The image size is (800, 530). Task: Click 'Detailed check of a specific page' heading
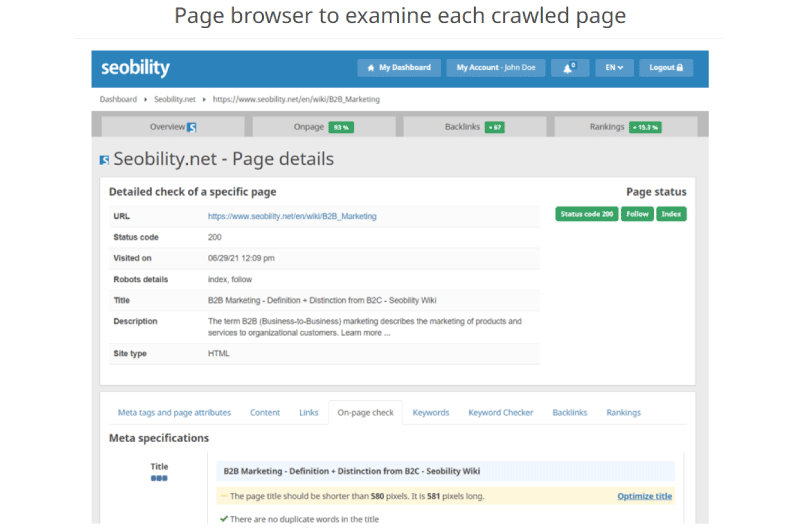coord(192,192)
